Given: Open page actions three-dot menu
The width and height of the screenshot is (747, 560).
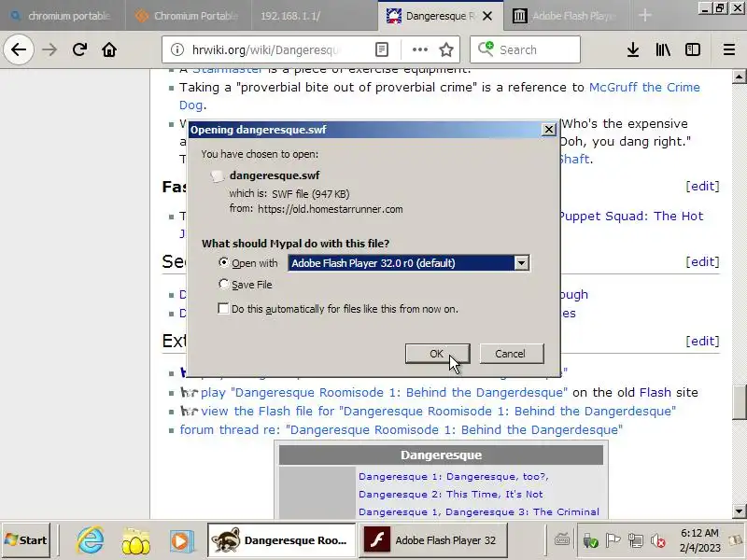Looking at the screenshot, I should click(x=419, y=49).
